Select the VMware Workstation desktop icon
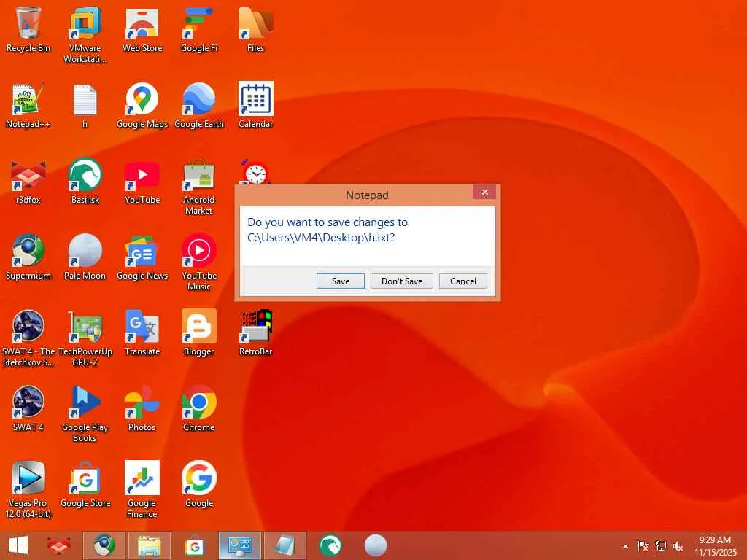747x560 pixels. coord(85,35)
